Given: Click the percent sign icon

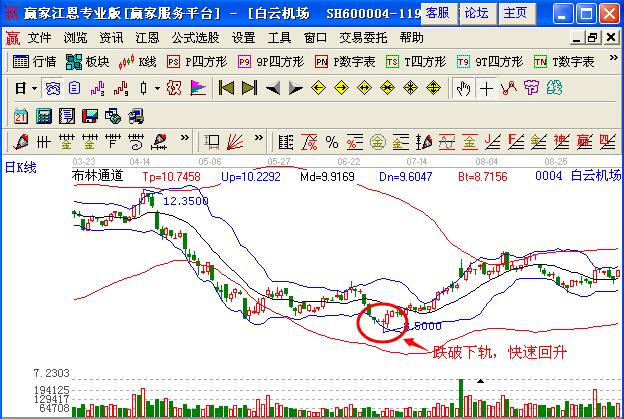Looking at the screenshot, I should click(x=332, y=142).
